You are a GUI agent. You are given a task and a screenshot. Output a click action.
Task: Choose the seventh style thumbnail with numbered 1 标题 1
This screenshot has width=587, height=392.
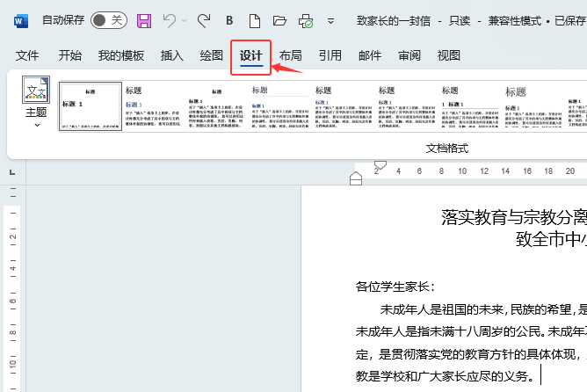(x=470, y=106)
